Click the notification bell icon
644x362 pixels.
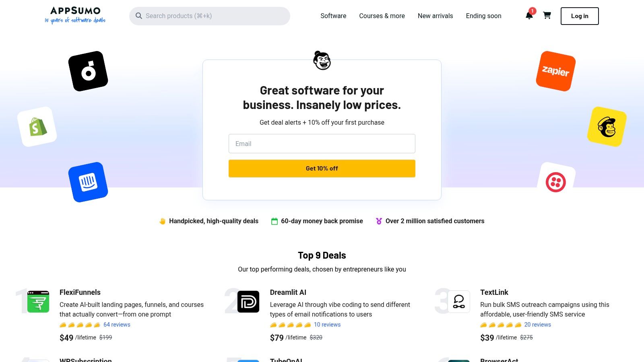point(529,16)
